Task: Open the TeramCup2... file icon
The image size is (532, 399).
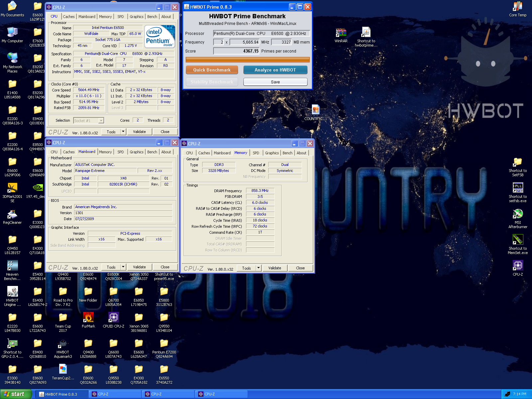Action: [63, 372]
